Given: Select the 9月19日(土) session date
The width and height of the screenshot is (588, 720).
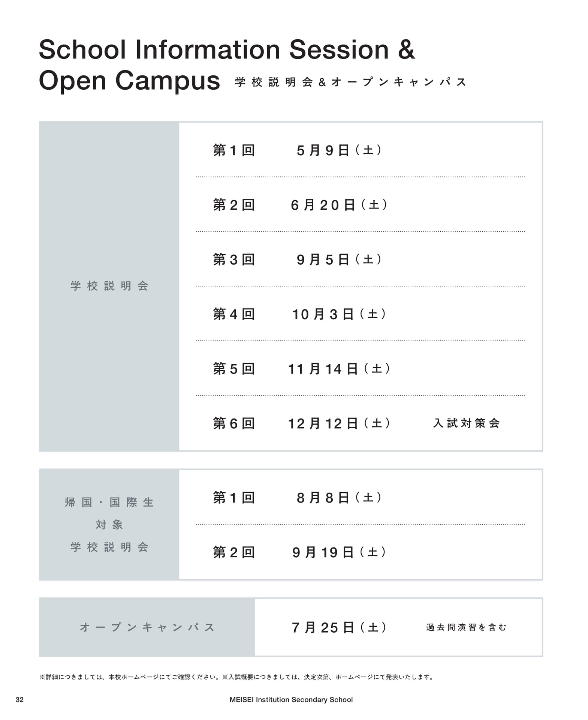Looking at the screenshot, I should [339, 552].
